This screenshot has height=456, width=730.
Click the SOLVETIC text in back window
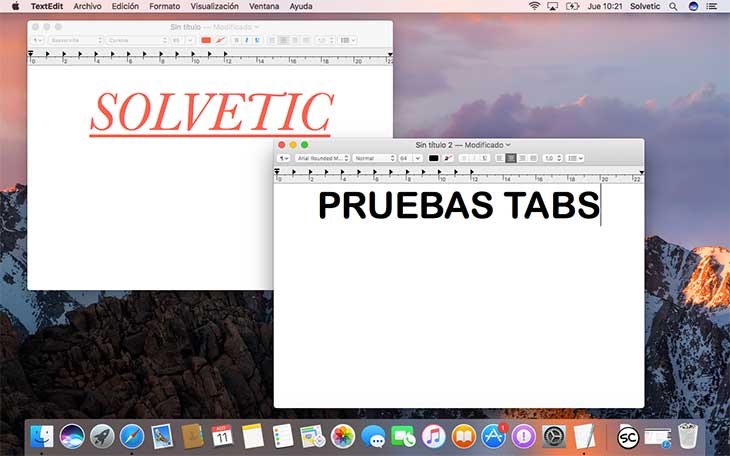pos(211,112)
